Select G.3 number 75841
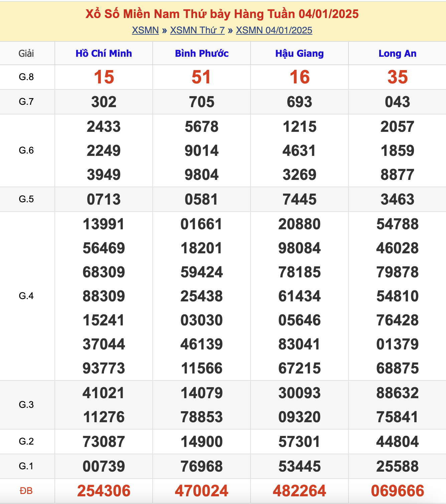Screen dimensions: 446x504 397,417
